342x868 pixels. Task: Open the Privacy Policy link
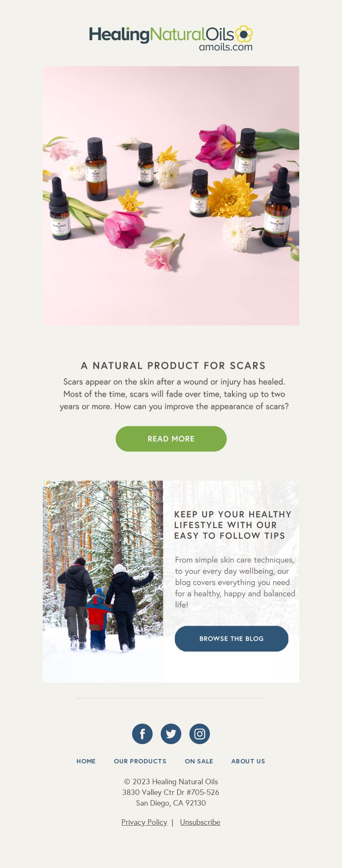click(144, 822)
